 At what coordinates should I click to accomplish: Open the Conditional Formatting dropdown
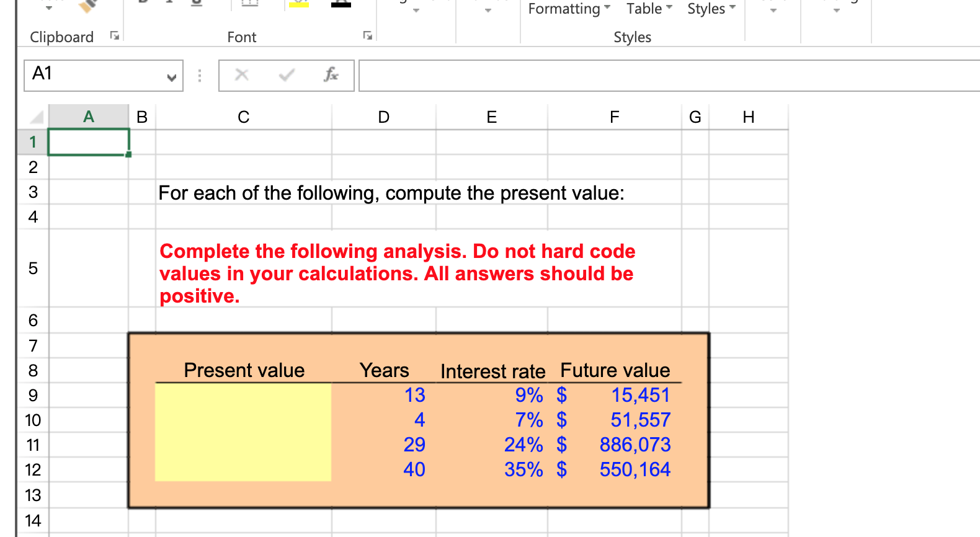569,9
